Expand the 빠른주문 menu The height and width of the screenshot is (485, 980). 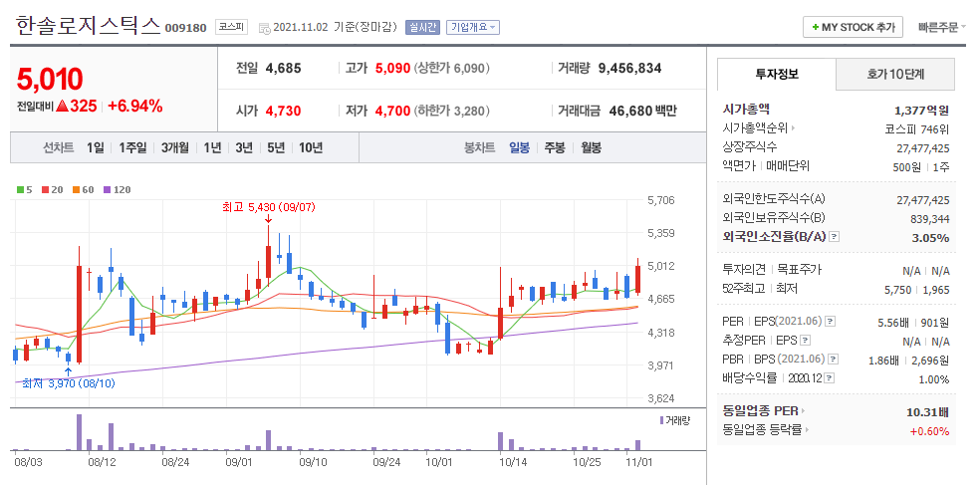tap(941, 27)
